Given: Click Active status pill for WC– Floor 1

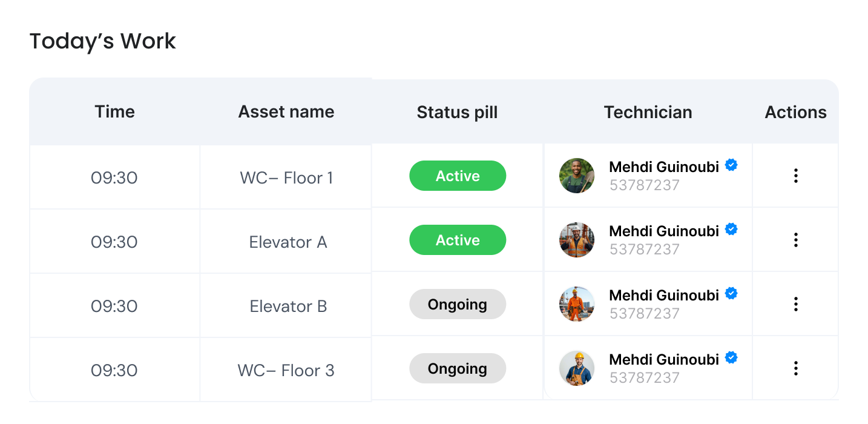Looking at the screenshot, I should tap(458, 176).
